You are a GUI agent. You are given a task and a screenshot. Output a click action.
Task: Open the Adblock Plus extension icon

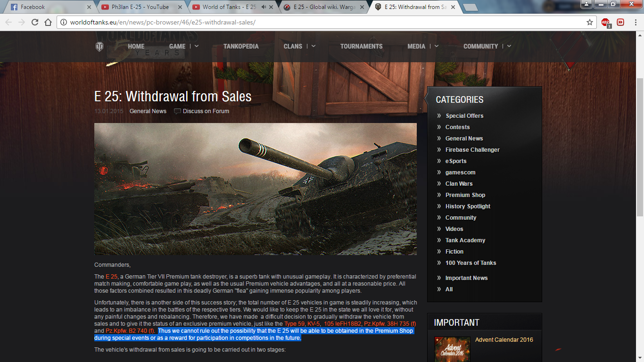coord(606,22)
